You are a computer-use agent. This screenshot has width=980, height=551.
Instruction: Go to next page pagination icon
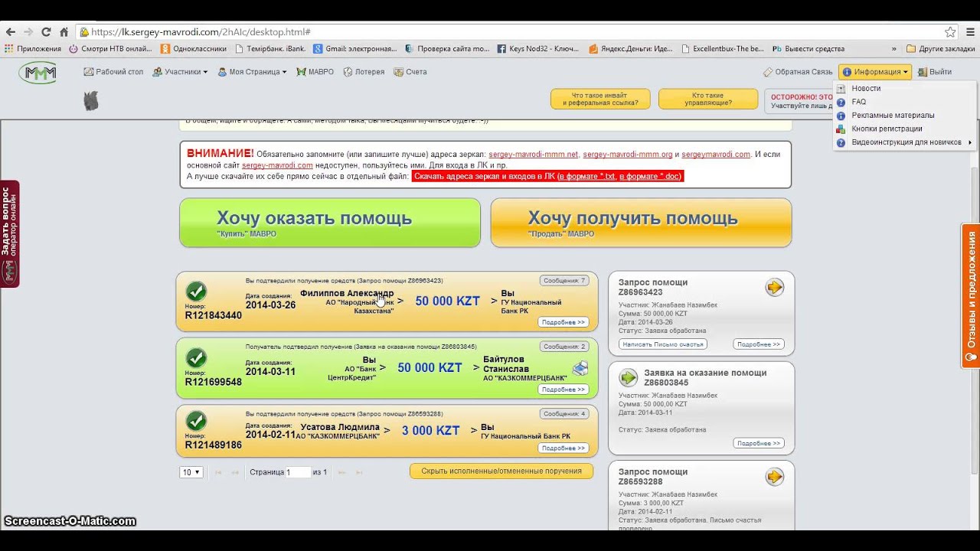(x=341, y=473)
